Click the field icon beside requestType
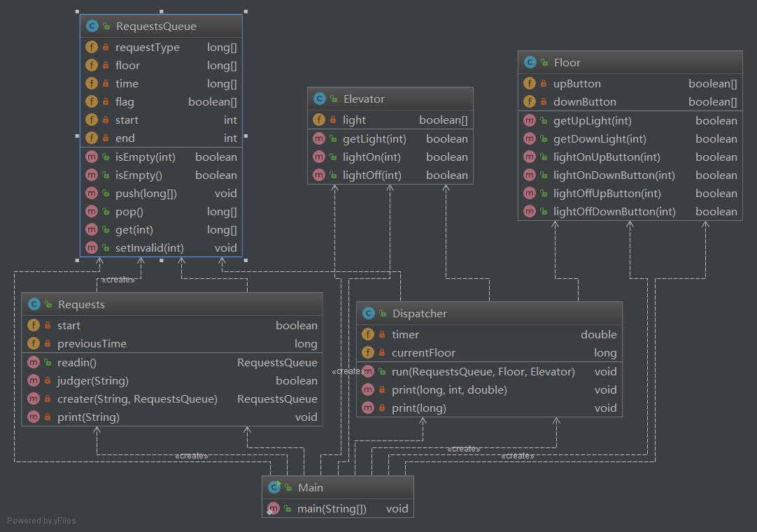This screenshot has height=532, width=757. coord(92,48)
